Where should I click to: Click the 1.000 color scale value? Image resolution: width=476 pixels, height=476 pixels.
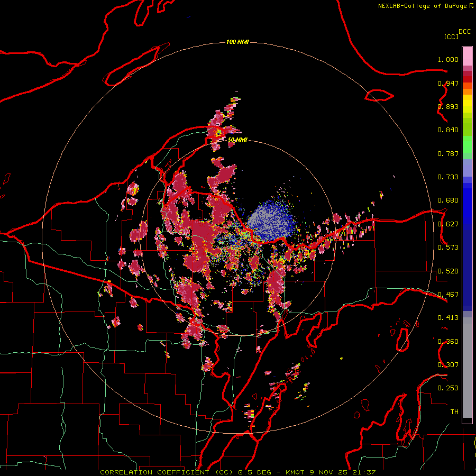tap(448, 59)
